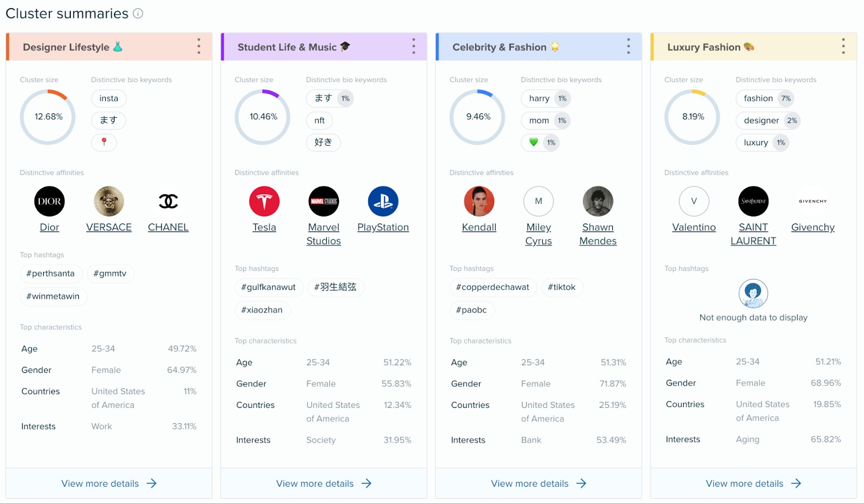864x504 pixels.
Task: Open Designer Lifestyle options menu
Action: [199, 46]
